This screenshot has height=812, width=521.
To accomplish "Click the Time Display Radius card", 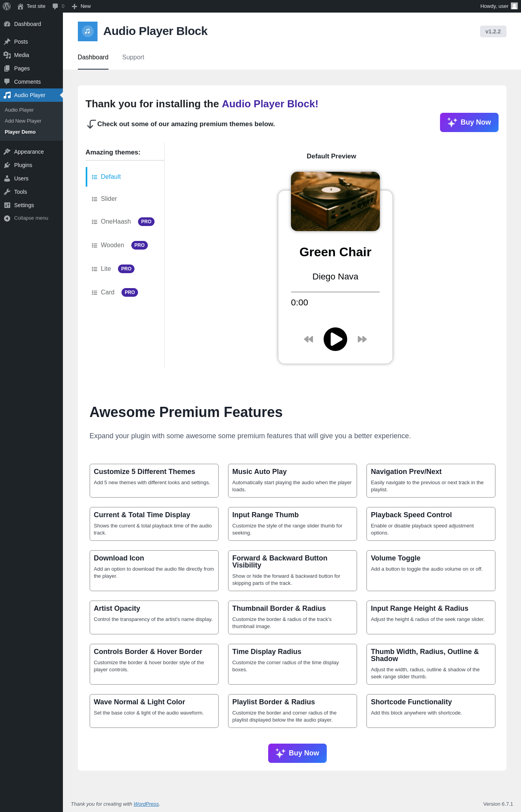I will [293, 664].
